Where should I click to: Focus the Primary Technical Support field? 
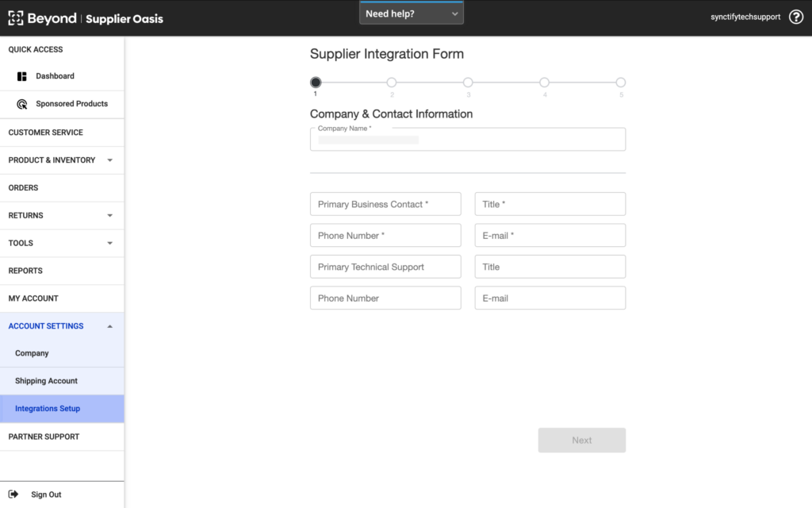[x=385, y=267]
